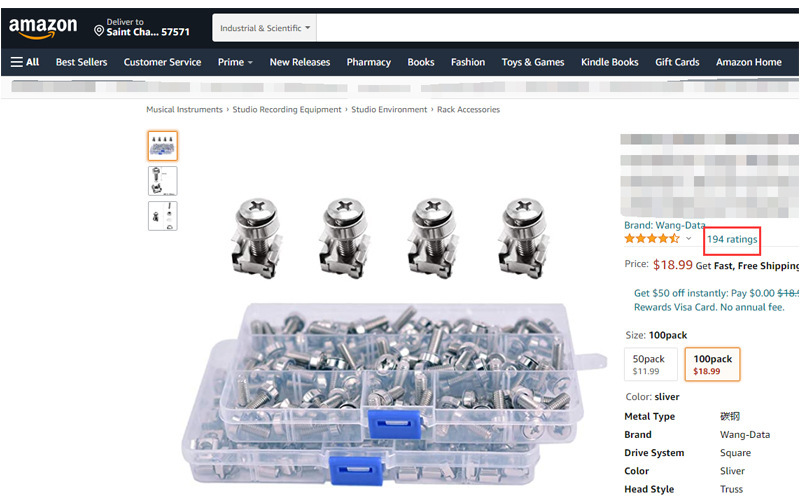800x500 pixels.
Task: Click the Brand: Wang-Data link
Action: (665, 225)
